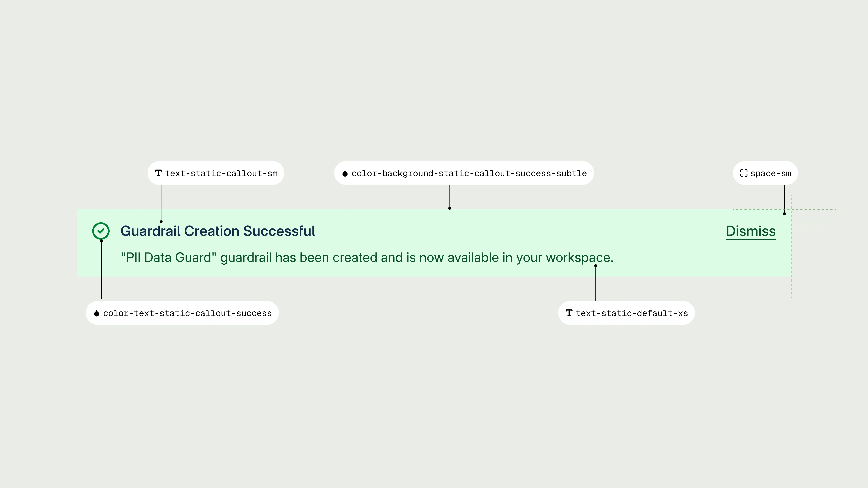Select the color-background-static-callout-success-subtle token label
Screen dimensions: 868x488
[469, 174]
